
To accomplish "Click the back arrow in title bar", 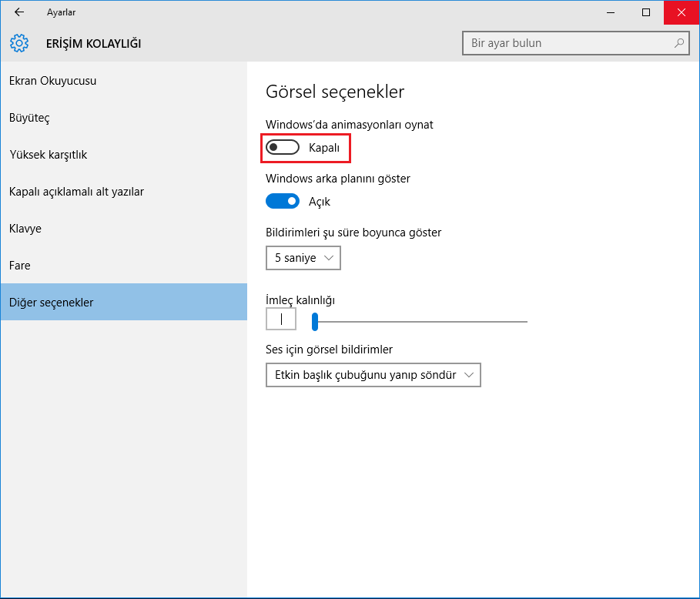I will pyautogui.click(x=19, y=12).
